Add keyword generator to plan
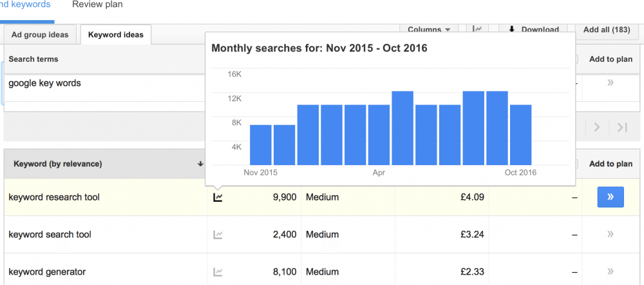Screen dimensions: 644x285 (x=611, y=271)
